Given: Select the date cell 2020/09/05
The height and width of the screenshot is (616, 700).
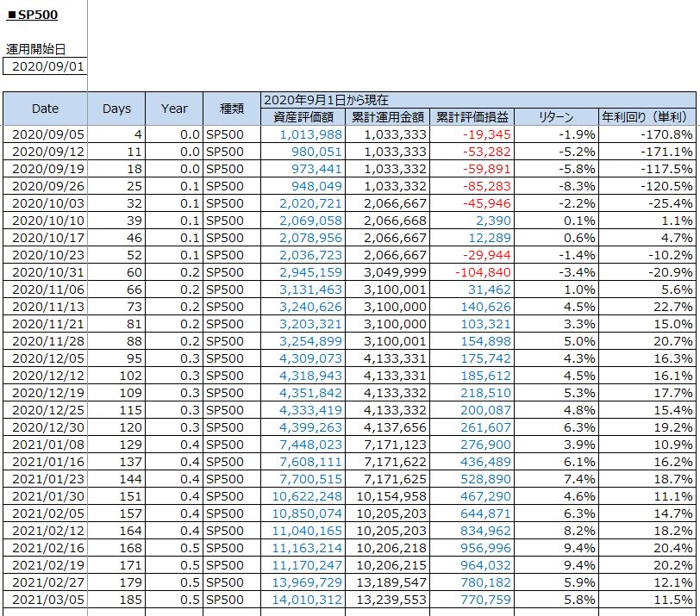Looking at the screenshot, I should 45,134.
